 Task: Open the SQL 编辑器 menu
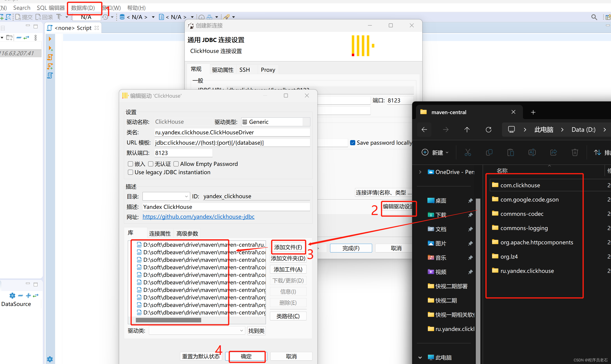point(51,8)
